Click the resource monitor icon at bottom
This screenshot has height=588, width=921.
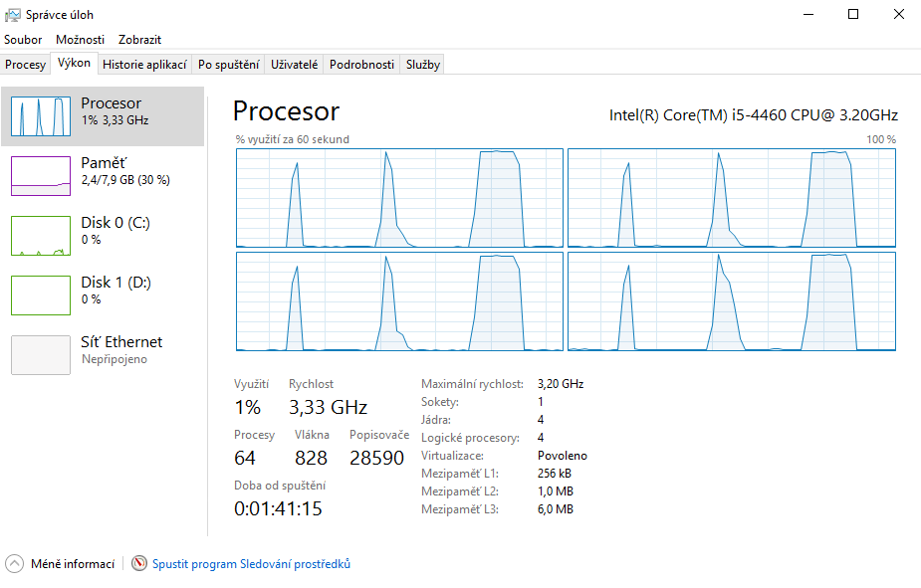pos(139,564)
